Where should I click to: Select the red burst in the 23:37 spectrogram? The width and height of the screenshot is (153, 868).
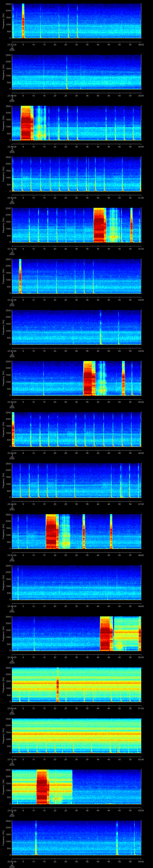click(23, 21)
